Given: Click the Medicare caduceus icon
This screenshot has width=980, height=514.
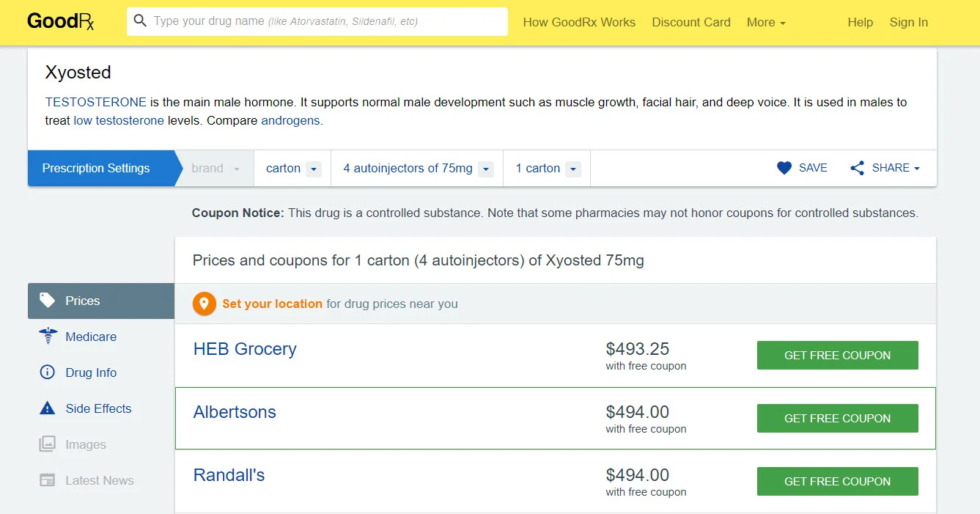Looking at the screenshot, I should [48, 337].
